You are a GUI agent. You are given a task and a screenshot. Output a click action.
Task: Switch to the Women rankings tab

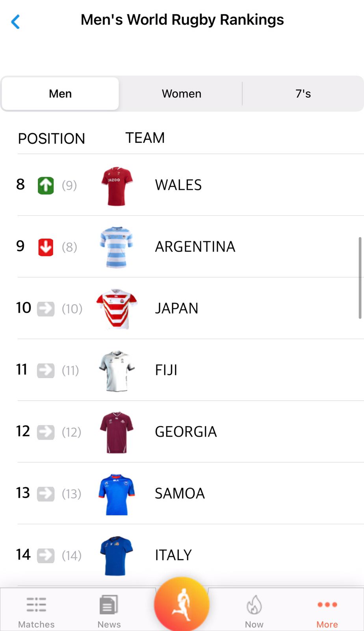(x=182, y=93)
